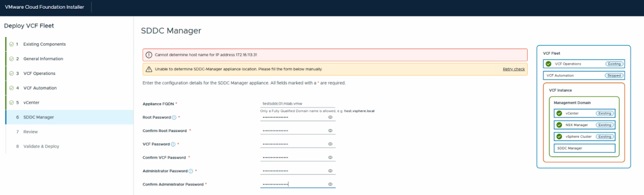Viewport: 644px width, 195px height.
Task: Click the Existing badge next to vSphere Cluster
Action: (605, 137)
